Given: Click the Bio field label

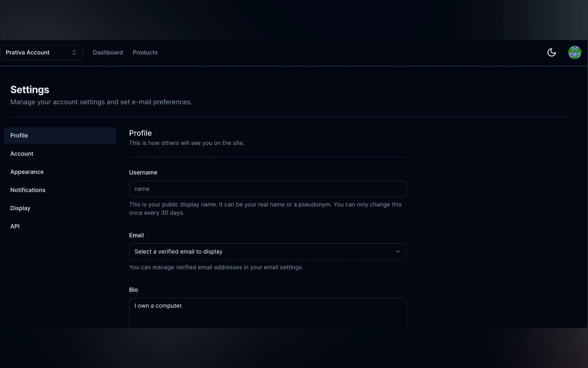Looking at the screenshot, I should (133, 290).
